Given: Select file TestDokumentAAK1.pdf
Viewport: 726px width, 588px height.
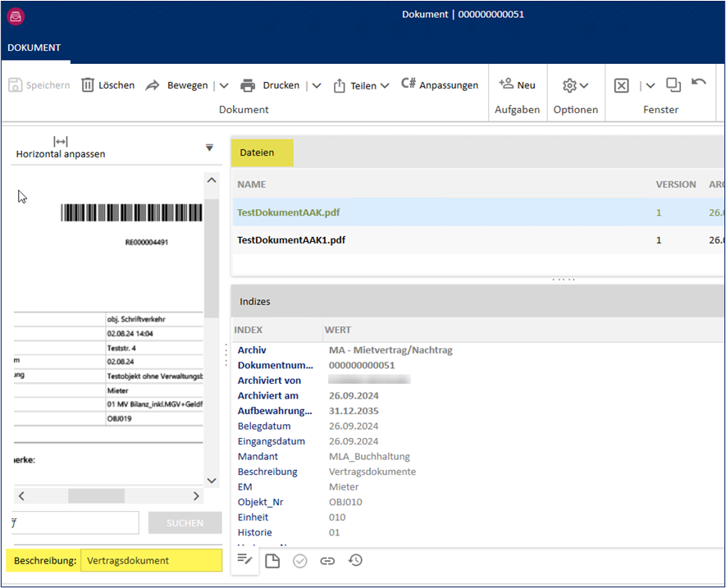Looking at the screenshot, I should click(x=290, y=240).
